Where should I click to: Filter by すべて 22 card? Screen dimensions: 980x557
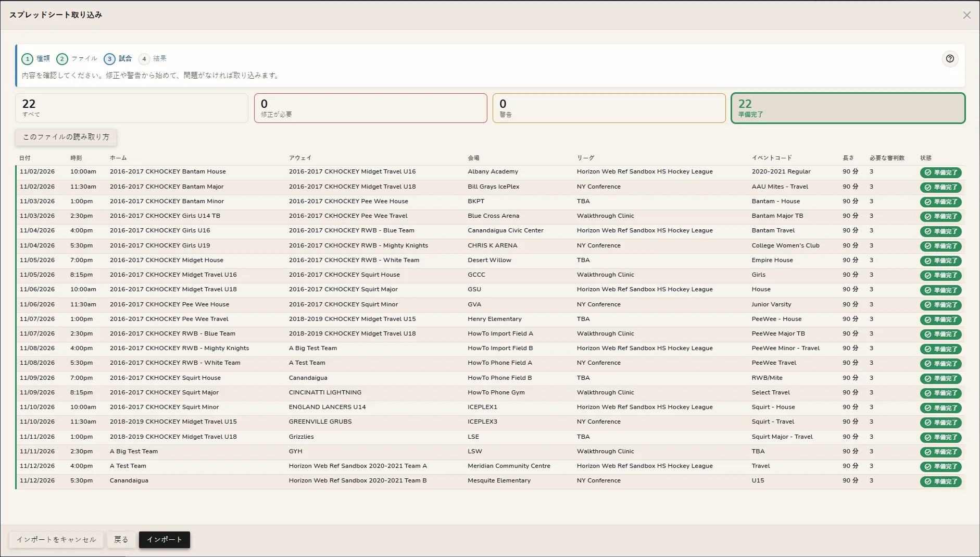tap(132, 108)
